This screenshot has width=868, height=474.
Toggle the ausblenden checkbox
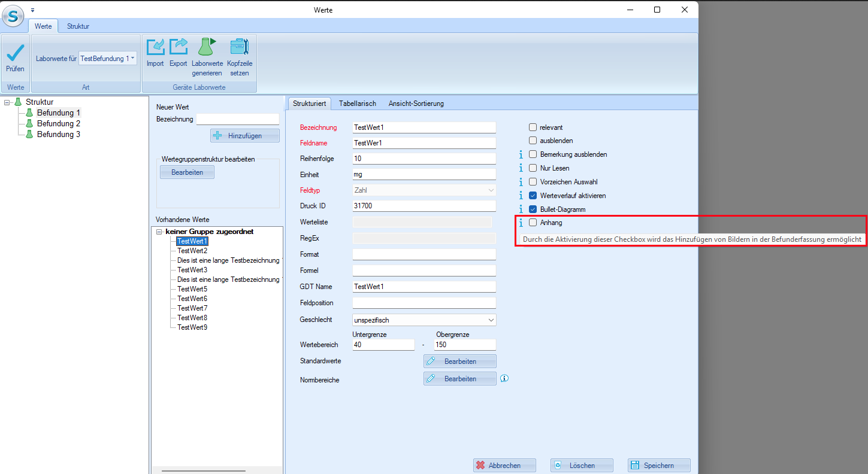point(533,141)
